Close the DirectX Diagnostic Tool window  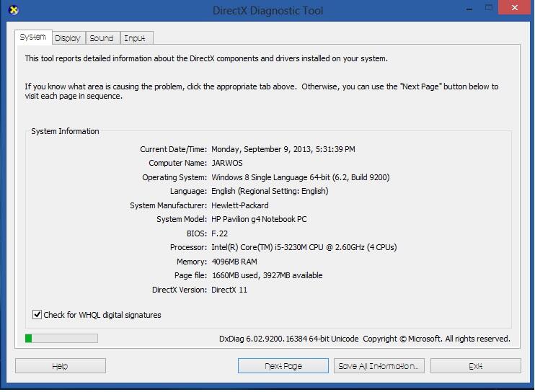coord(514,7)
